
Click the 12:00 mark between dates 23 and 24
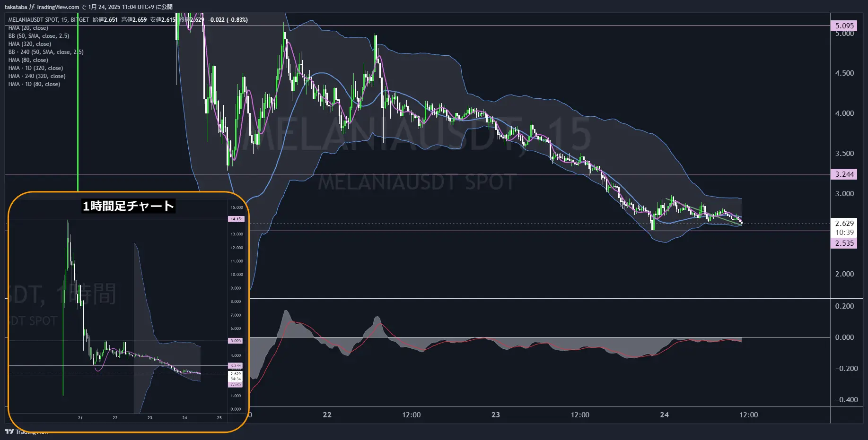click(580, 415)
